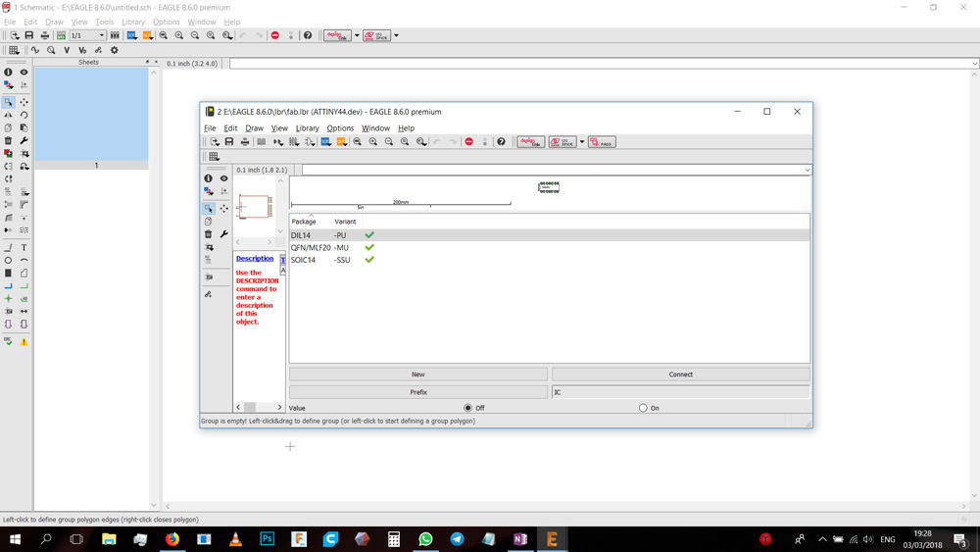Viewport: 980px width, 552px height.
Task: Click the Stop icon in schematic toolbar
Action: click(275, 35)
